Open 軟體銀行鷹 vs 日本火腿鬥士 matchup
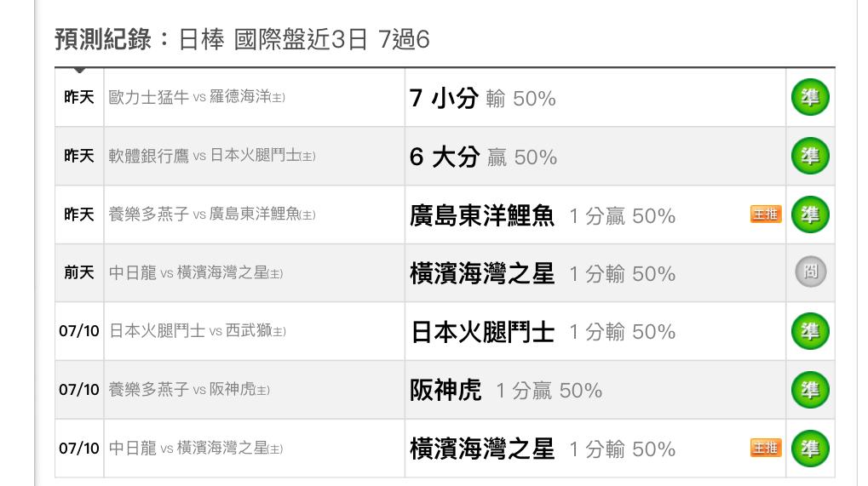Viewport: 868px width, 486px height. pyautogui.click(x=212, y=156)
